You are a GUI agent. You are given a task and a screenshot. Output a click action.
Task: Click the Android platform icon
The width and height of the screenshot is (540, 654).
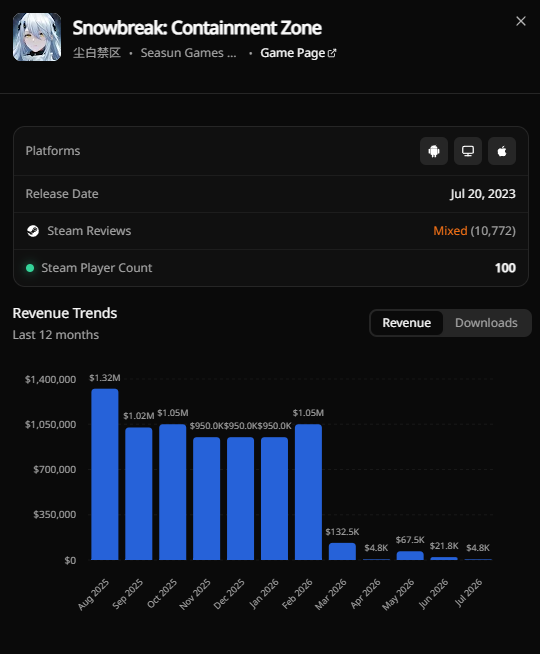point(434,151)
